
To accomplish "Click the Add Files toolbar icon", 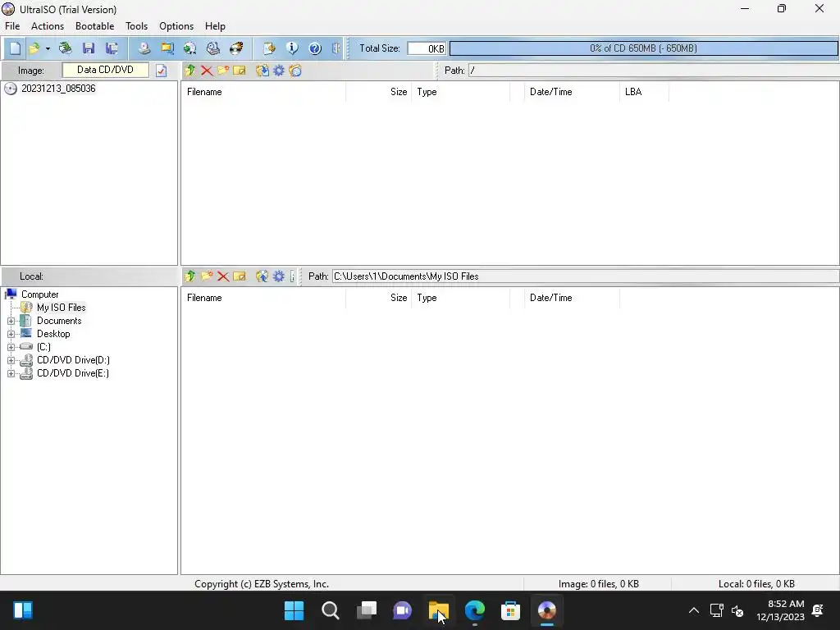I will pyautogui.click(x=269, y=48).
